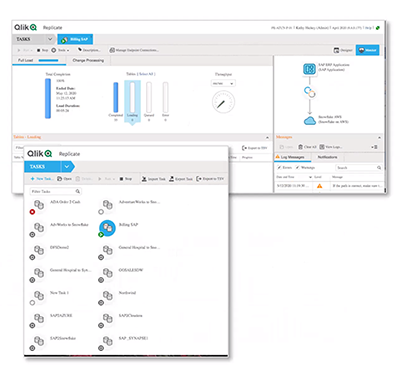The width and height of the screenshot is (400, 366).
Task: Click the Completed tables progress bar
Action: (116, 97)
